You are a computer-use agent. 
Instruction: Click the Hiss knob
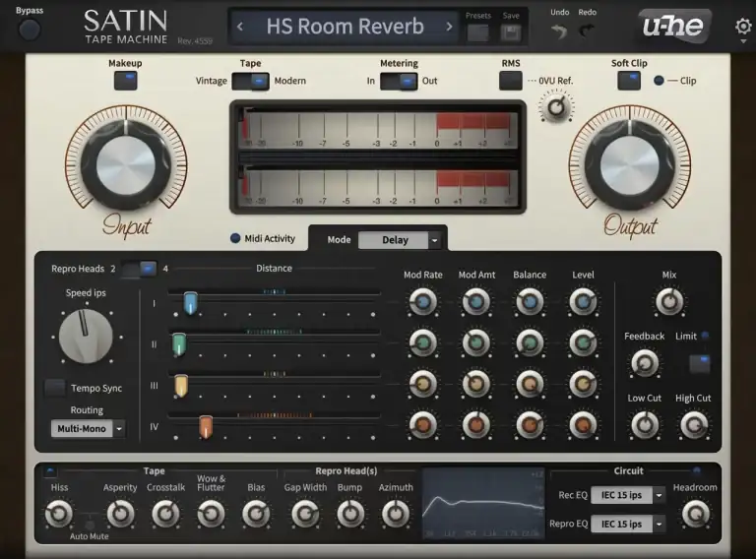59,514
